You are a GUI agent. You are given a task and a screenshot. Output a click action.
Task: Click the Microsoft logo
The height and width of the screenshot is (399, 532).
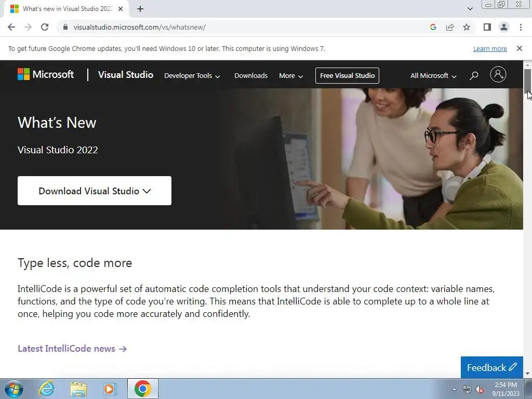click(46, 74)
